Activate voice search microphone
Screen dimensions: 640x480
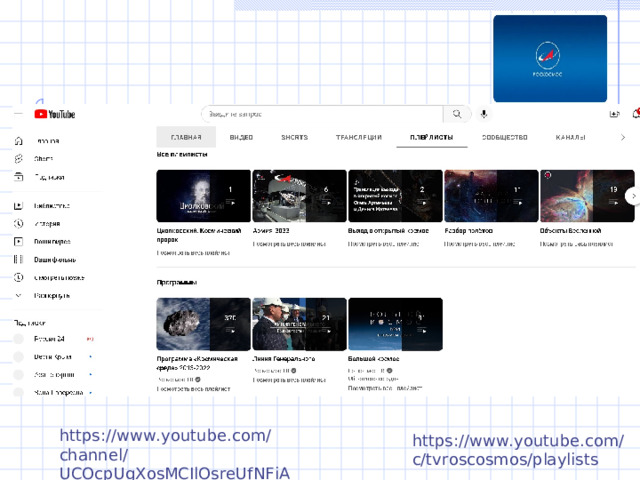[x=484, y=114]
